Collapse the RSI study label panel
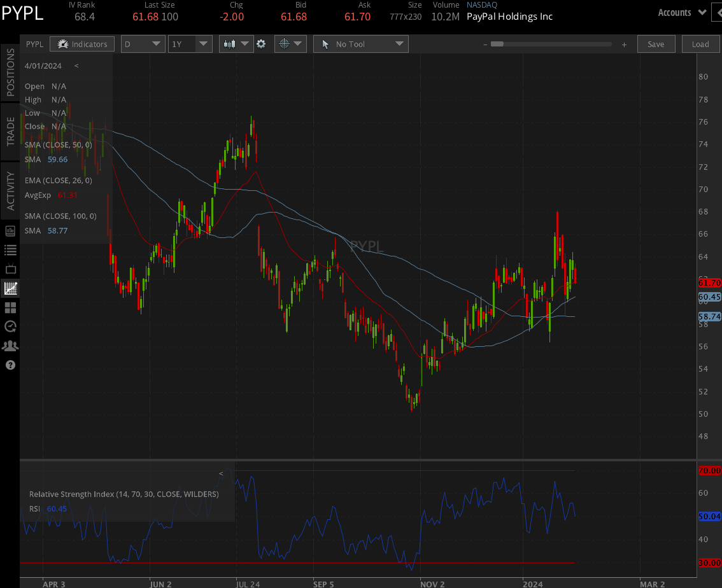The image size is (722, 588). 221,473
